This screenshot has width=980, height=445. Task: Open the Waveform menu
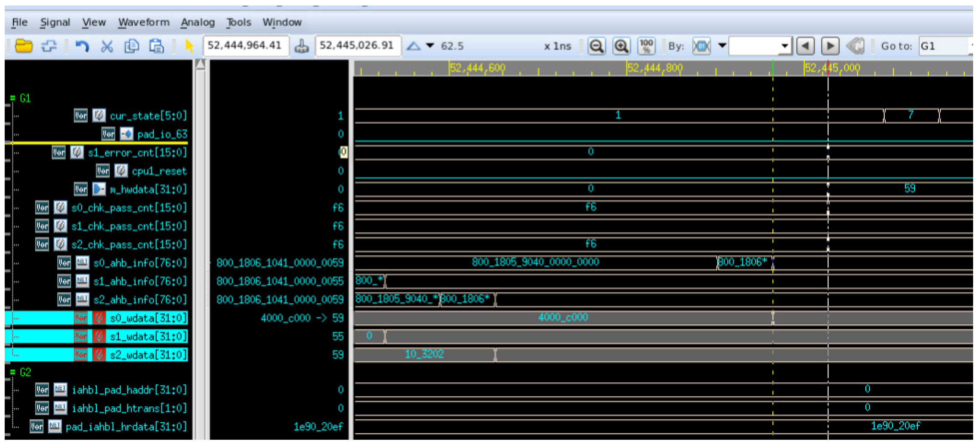pyautogui.click(x=144, y=22)
